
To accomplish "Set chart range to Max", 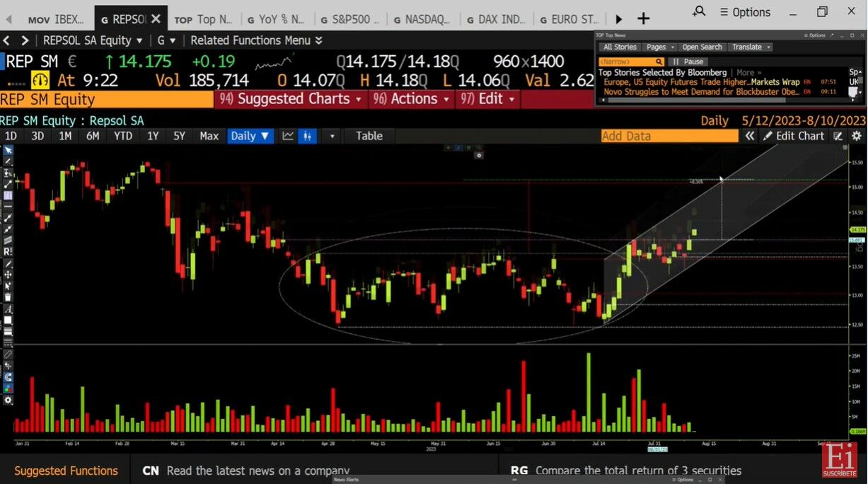I will [x=209, y=136].
